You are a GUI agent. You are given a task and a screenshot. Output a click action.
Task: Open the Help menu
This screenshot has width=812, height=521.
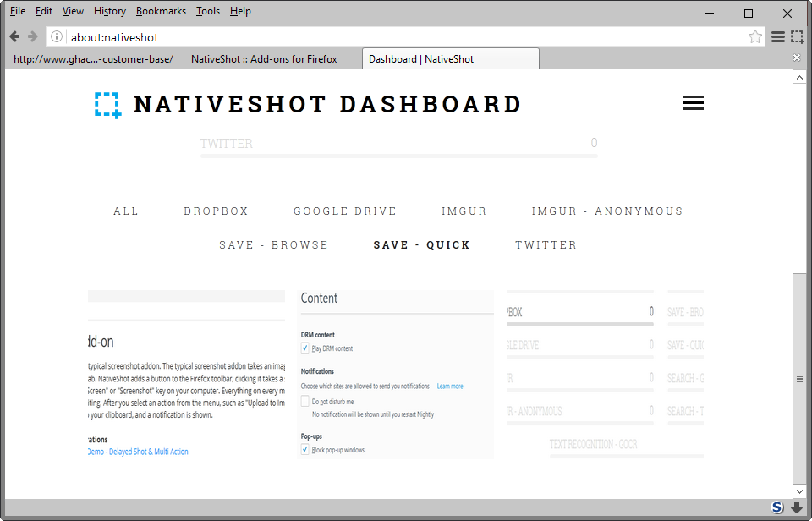240,11
